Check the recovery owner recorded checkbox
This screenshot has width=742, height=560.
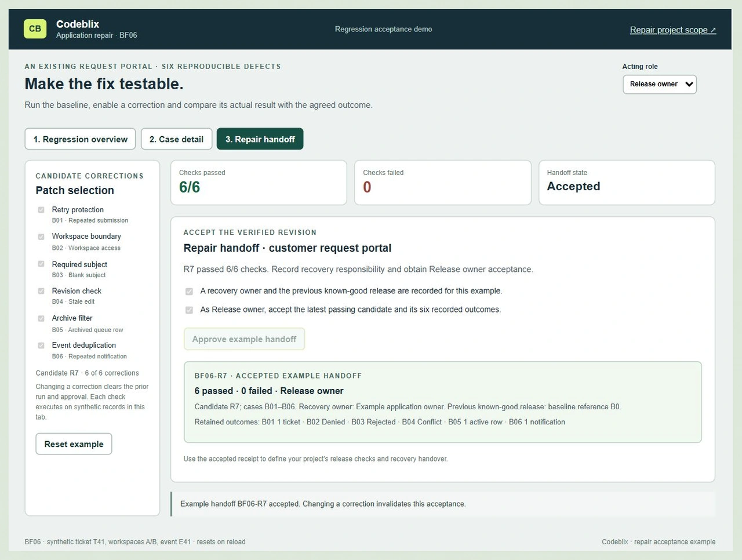coord(189,292)
